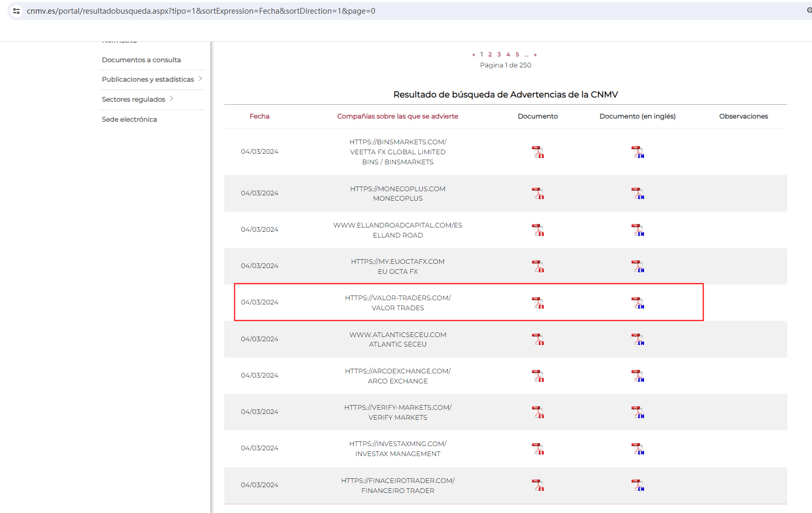Image resolution: width=812 pixels, height=513 pixels.
Task: Open Spanish PDF for ELLAND ROAD warning
Action: (538, 230)
